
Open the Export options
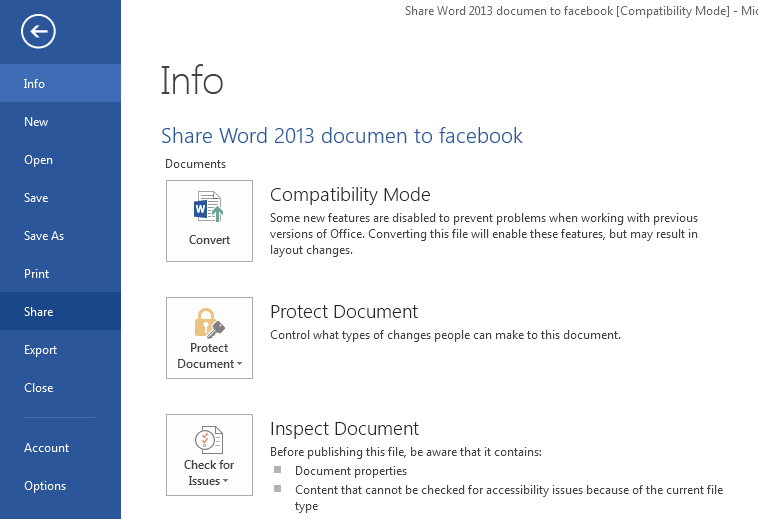click(41, 350)
